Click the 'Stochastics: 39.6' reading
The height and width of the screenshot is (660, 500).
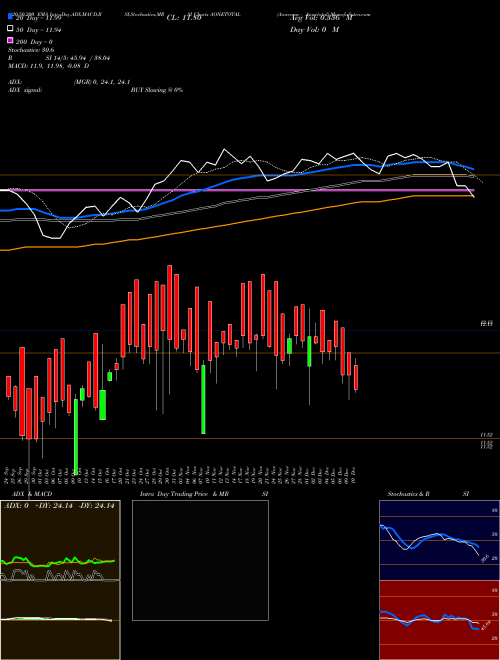[31, 50]
